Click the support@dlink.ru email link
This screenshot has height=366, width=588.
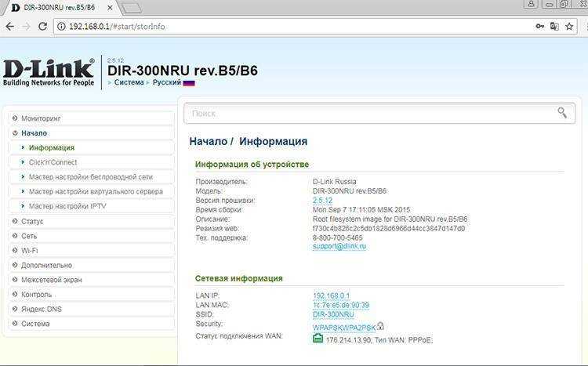point(339,246)
